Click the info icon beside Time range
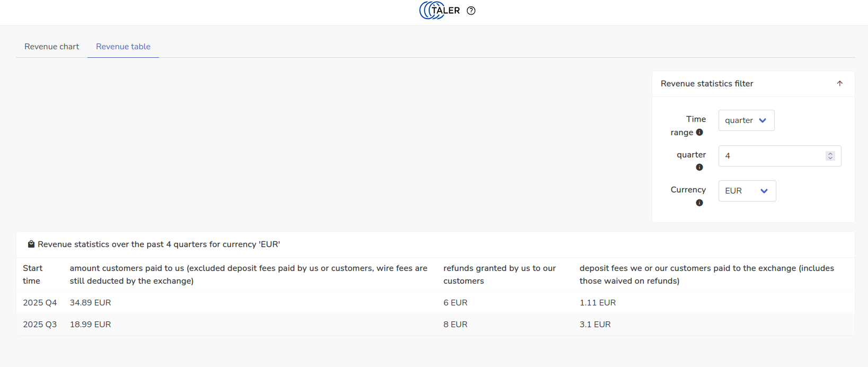Image resolution: width=868 pixels, height=367 pixels. point(699,132)
